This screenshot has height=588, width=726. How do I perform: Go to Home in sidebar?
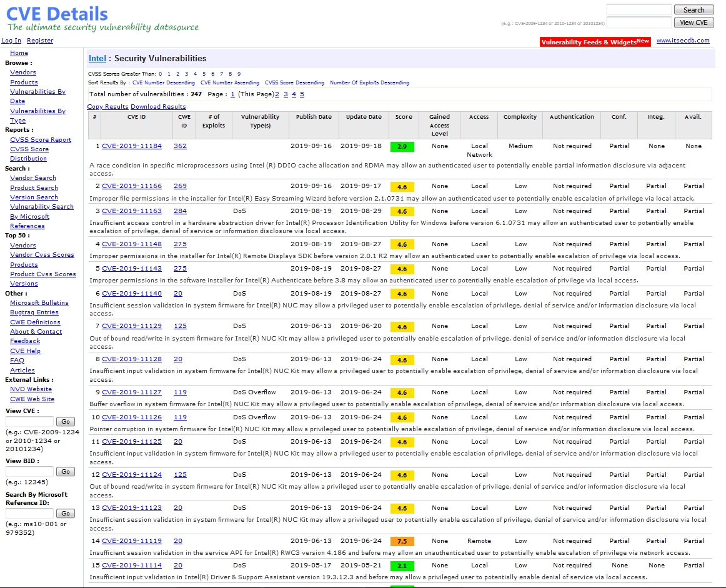pyautogui.click(x=19, y=52)
